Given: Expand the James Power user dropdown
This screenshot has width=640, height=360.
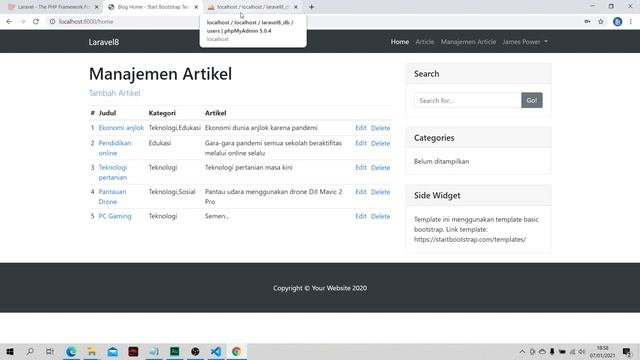Looking at the screenshot, I should 525,42.
